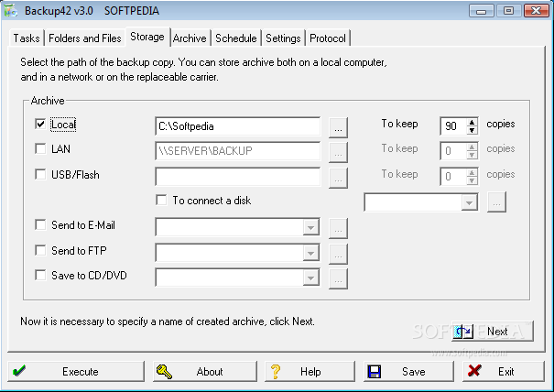This screenshot has width=554, height=392.
Task: Minimize the Backup42 window
Action: [x=482, y=11]
